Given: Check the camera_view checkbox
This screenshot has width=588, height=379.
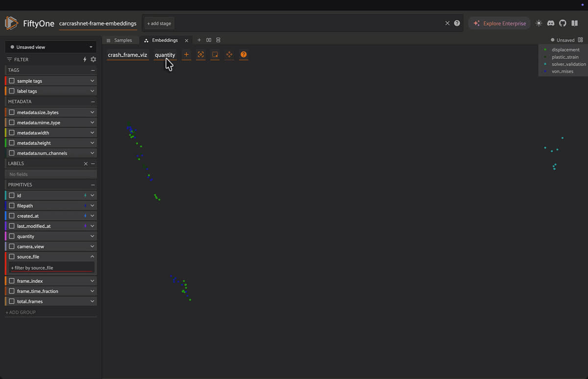Looking at the screenshot, I should [x=12, y=246].
